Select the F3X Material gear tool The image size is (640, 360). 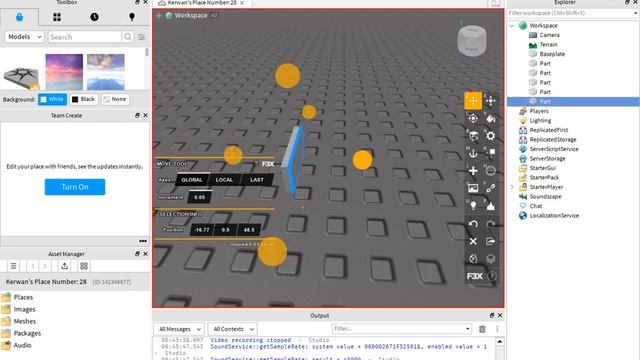pos(491,136)
